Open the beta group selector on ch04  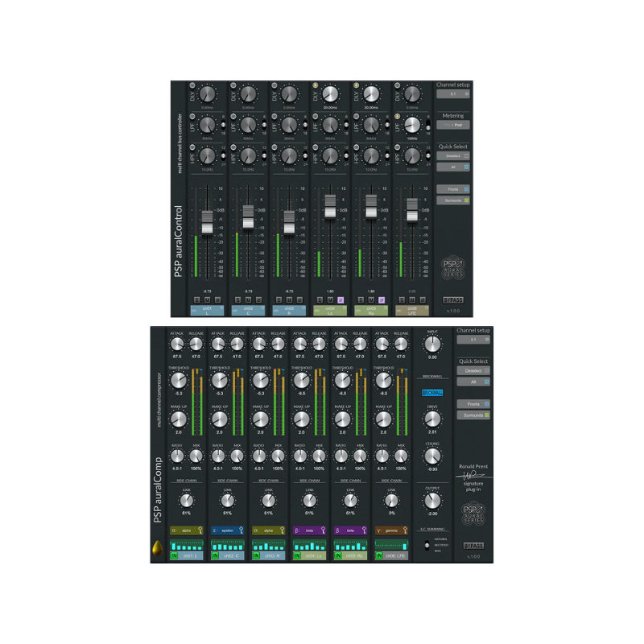(x=310, y=530)
